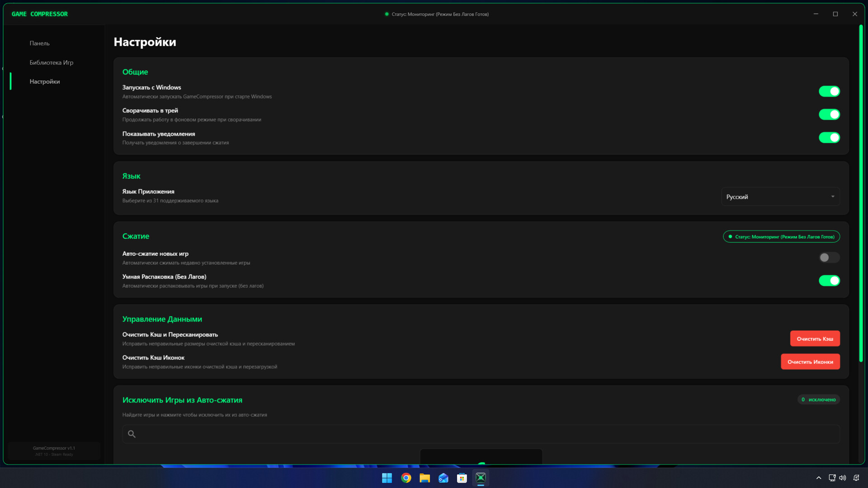Go to Панель in sidebar
Viewport: 868px width, 488px height.
point(40,43)
